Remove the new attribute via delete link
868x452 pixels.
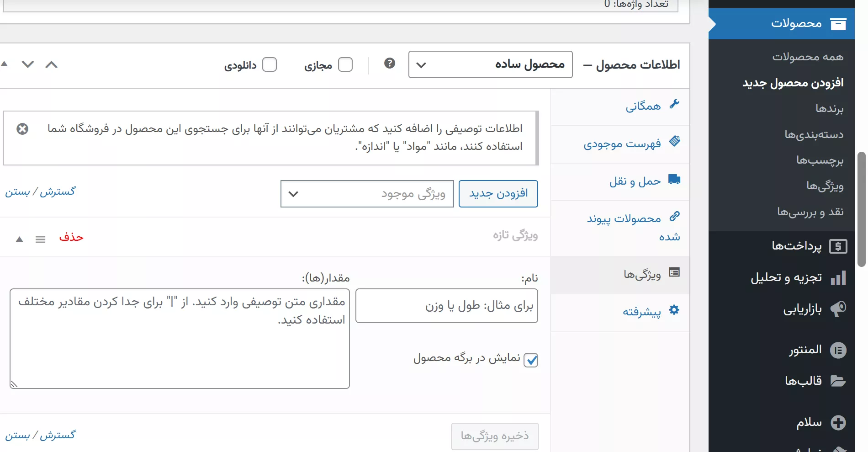pyautogui.click(x=71, y=237)
